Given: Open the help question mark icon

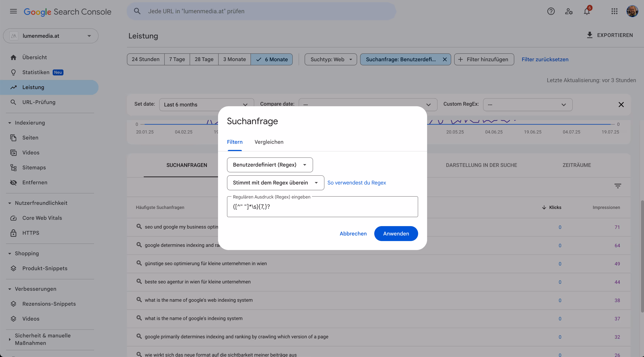Looking at the screenshot, I should click(x=551, y=11).
